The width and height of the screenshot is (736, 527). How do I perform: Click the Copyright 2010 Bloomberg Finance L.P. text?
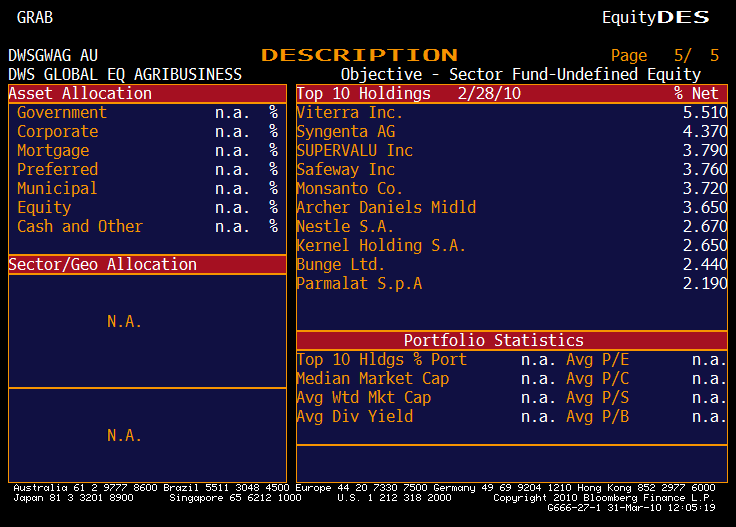604,498
